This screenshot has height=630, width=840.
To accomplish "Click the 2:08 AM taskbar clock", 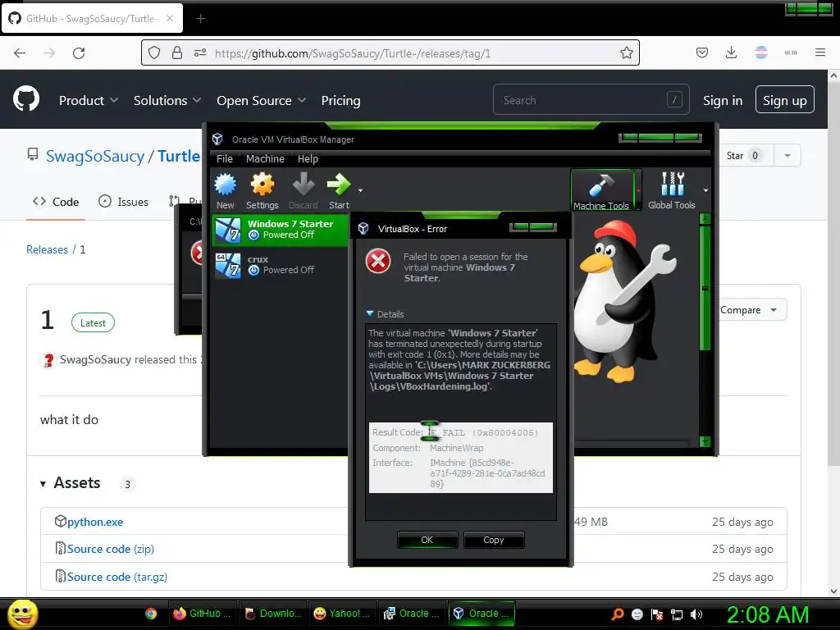I will click(767, 614).
